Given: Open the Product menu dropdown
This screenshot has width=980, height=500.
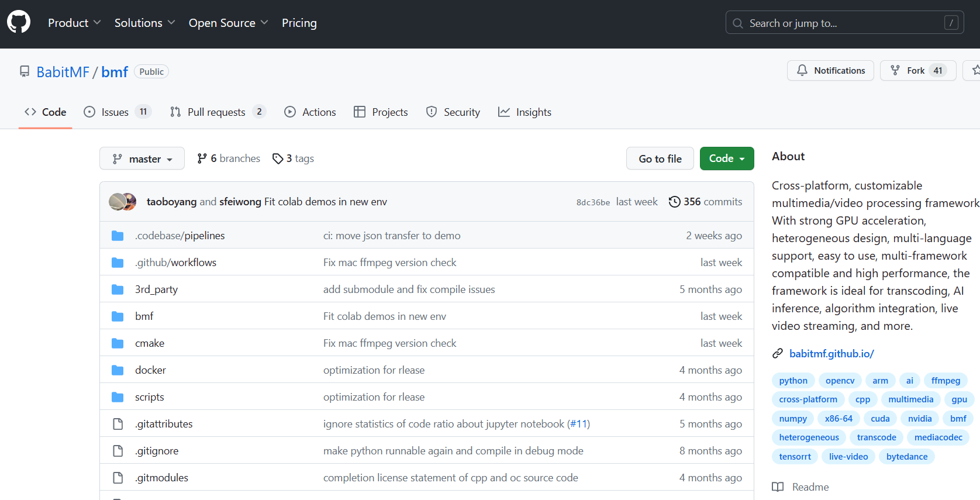Looking at the screenshot, I should 74,23.
